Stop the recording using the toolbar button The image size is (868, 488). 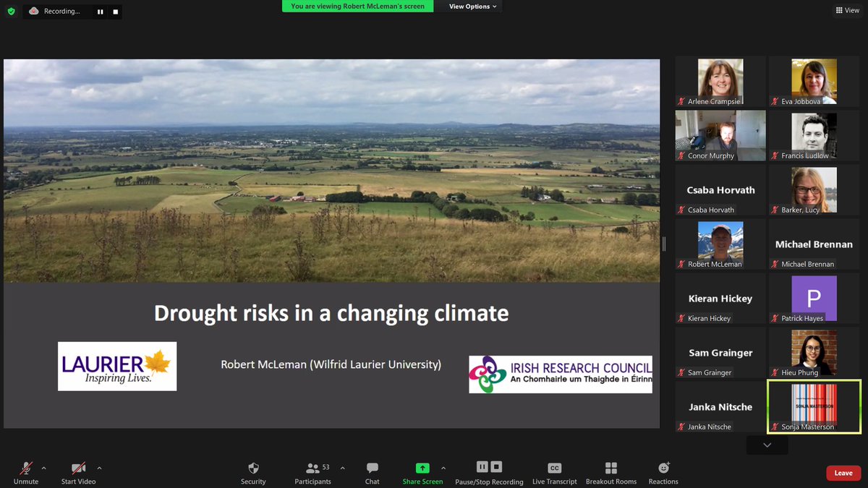[x=496, y=467]
